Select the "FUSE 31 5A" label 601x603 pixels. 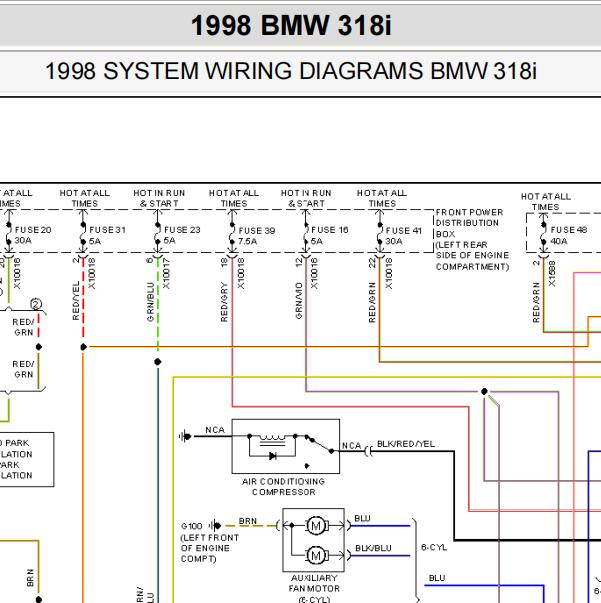point(107,235)
